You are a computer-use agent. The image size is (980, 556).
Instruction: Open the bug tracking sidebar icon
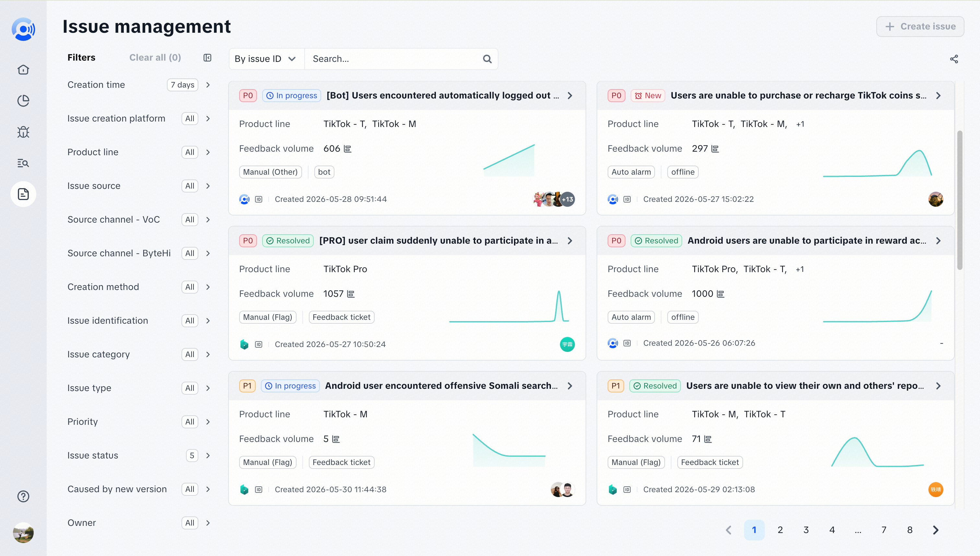pyautogui.click(x=23, y=132)
